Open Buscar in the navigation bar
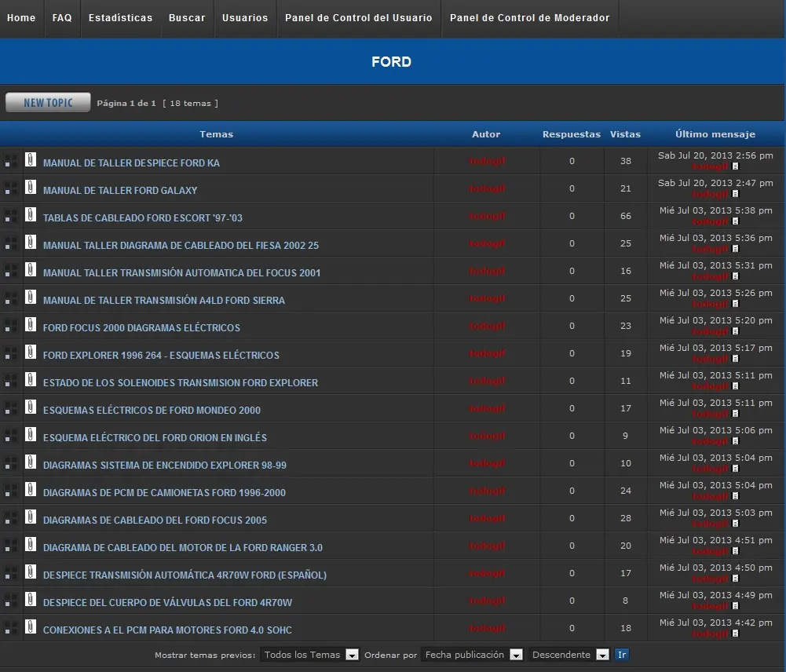The height and width of the screenshot is (672, 786). point(187,18)
